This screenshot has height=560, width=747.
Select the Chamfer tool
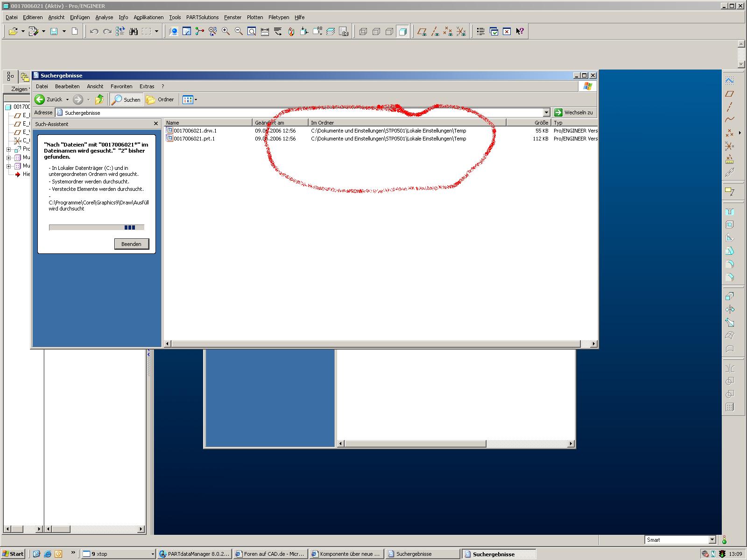(730, 277)
